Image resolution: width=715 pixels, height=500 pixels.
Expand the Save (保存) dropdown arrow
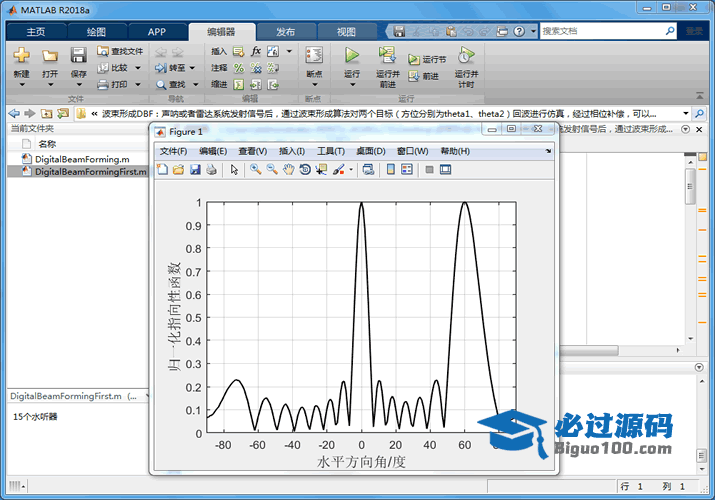click(78, 85)
